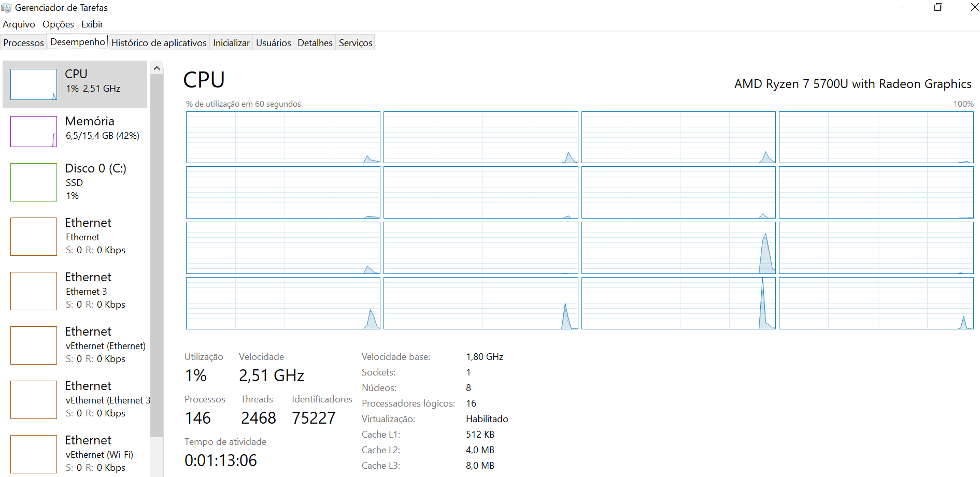Open the Exibir menu

tap(92, 24)
